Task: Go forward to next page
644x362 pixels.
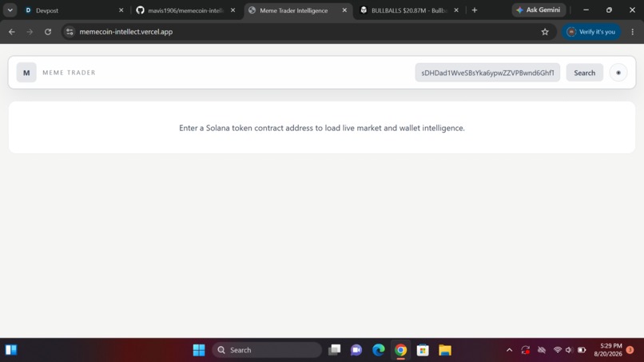Action: 30,32
